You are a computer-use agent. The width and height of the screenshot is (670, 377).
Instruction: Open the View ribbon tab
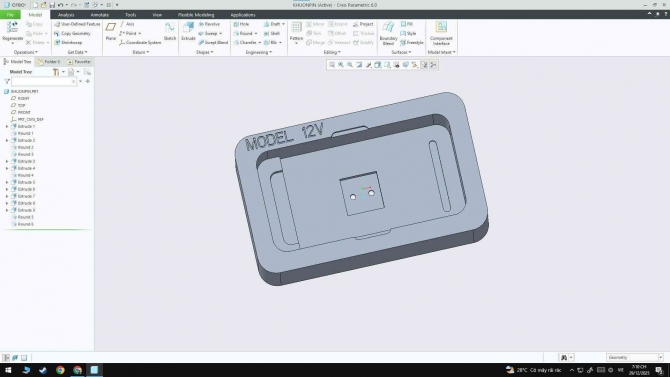coord(157,15)
